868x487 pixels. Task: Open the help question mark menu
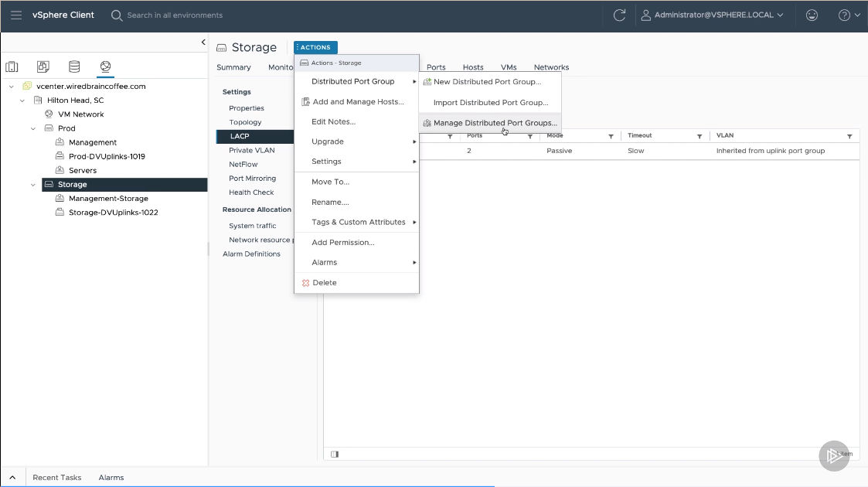click(x=848, y=15)
